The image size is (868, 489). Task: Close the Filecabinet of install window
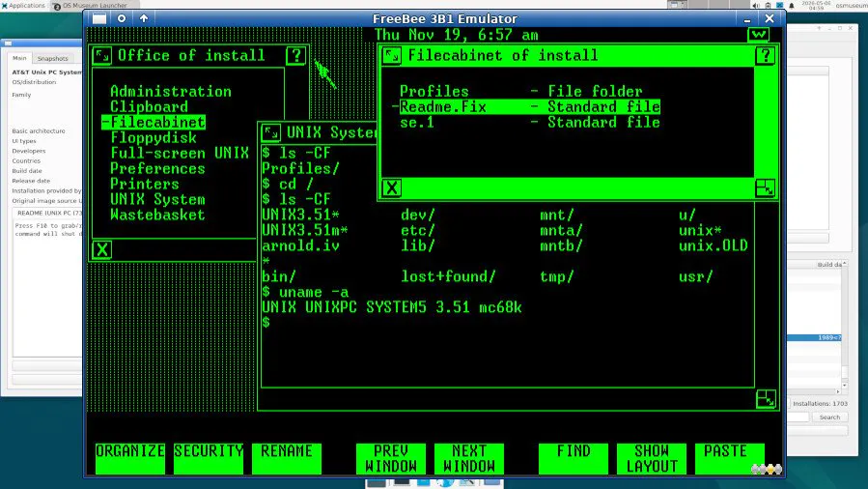point(391,187)
